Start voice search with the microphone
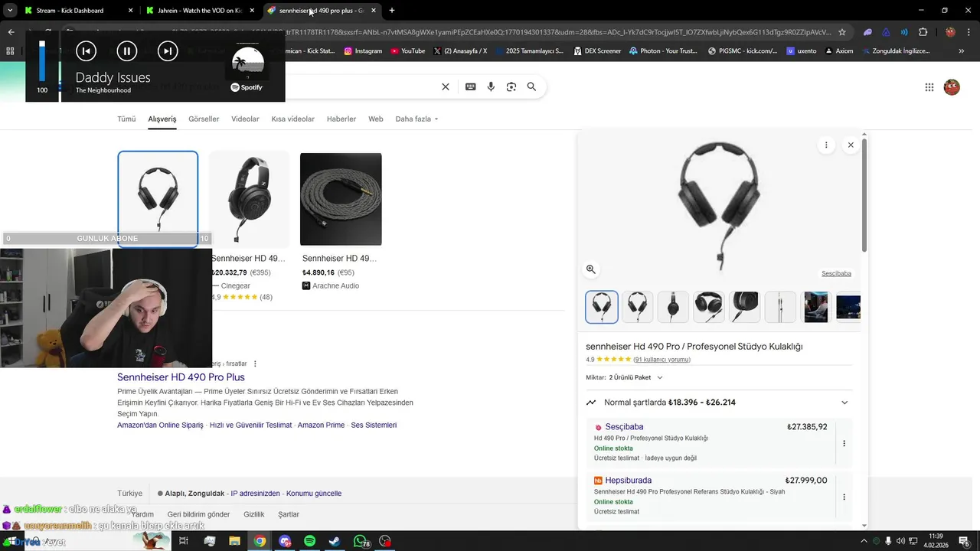 tap(491, 87)
